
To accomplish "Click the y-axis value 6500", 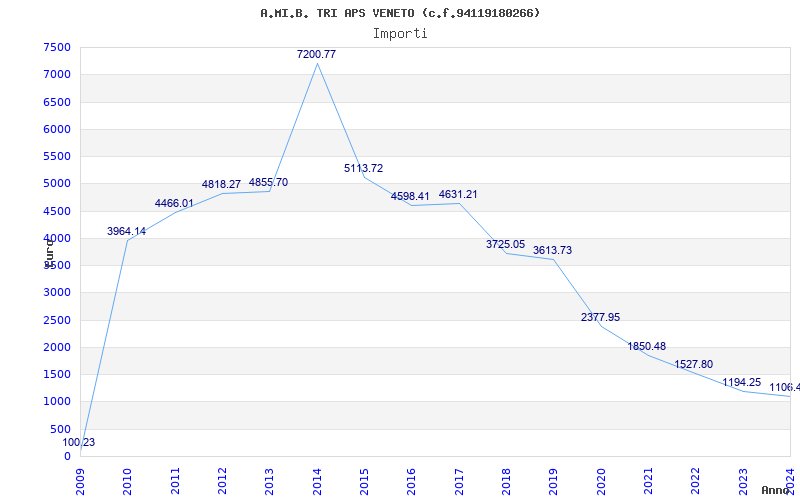I will point(57,102).
